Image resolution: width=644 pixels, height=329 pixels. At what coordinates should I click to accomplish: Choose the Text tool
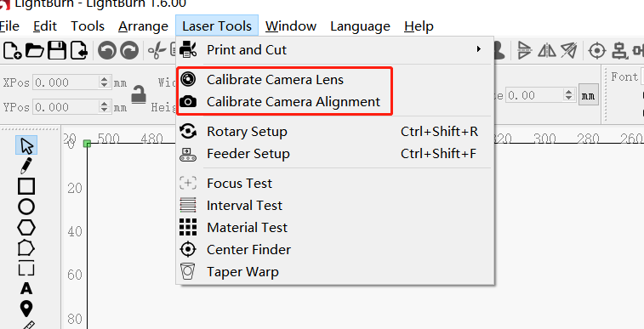[x=26, y=289]
